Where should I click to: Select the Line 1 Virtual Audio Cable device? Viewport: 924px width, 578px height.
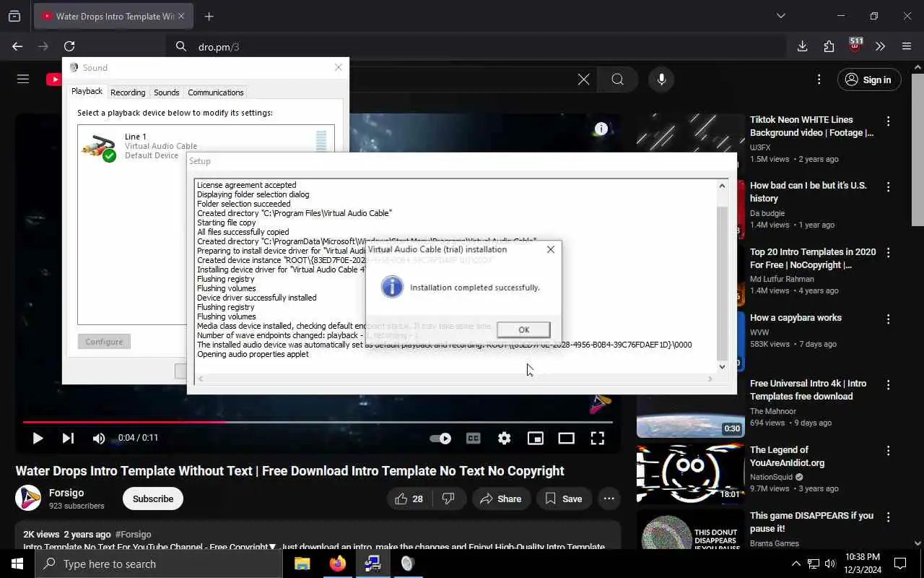tap(206, 145)
